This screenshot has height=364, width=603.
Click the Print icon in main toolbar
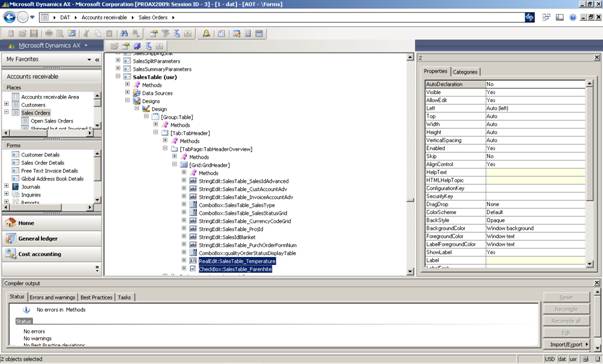(x=49, y=34)
